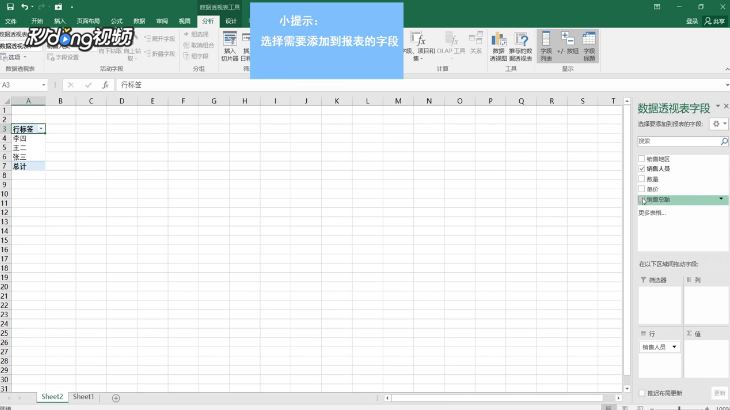Click the OLAP 工具 icon
The height and width of the screenshot is (410, 730).
(x=451, y=45)
